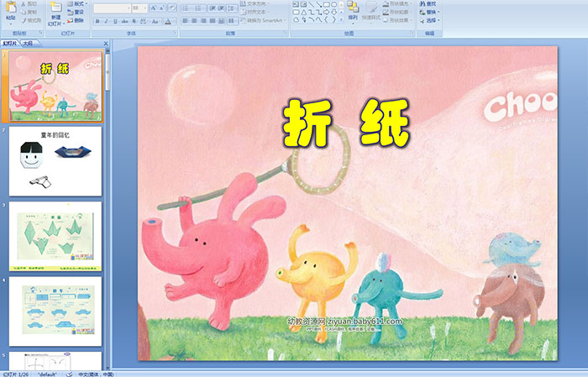Open the font size combo box
This screenshot has width=588, height=377.
[139, 8]
